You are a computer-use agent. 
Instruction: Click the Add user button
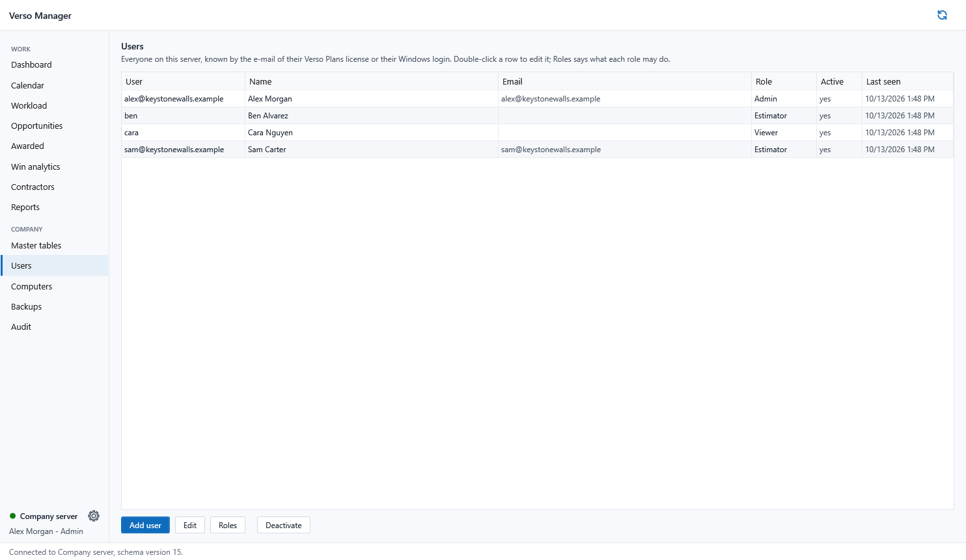145,525
